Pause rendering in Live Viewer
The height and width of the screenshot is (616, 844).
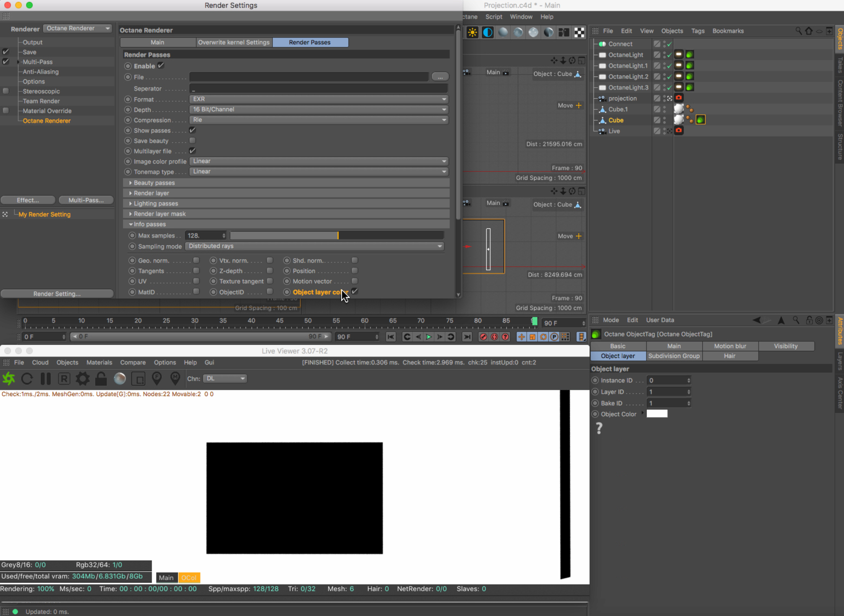pos(46,379)
